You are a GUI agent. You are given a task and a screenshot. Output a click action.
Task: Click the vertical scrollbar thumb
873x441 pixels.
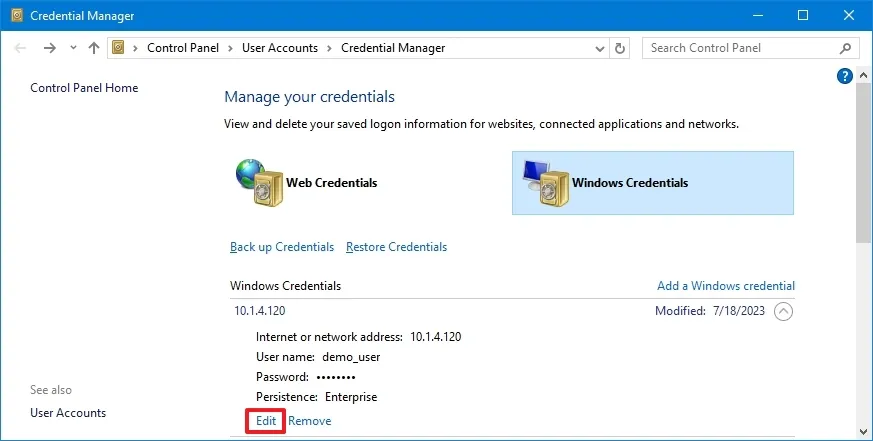tap(864, 163)
